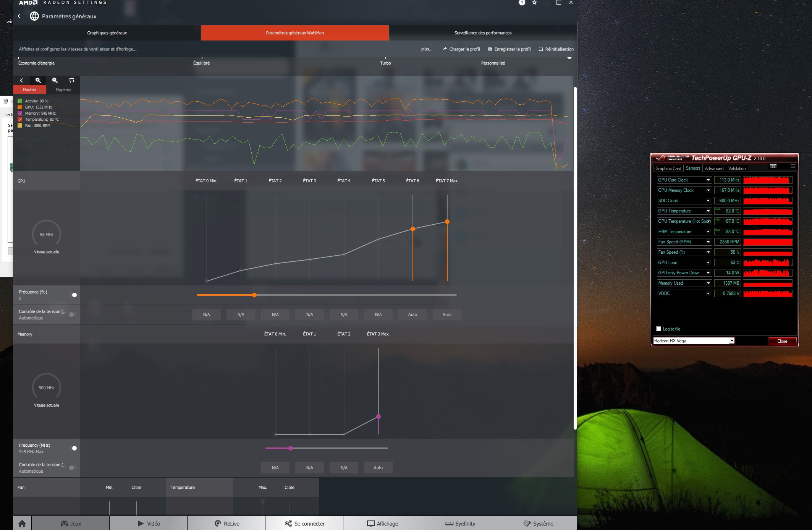The height and width of the screenshot is (530, 812).
Task: Uncheck the Activity graph checkbox
Action: click(x=20, y=101)
